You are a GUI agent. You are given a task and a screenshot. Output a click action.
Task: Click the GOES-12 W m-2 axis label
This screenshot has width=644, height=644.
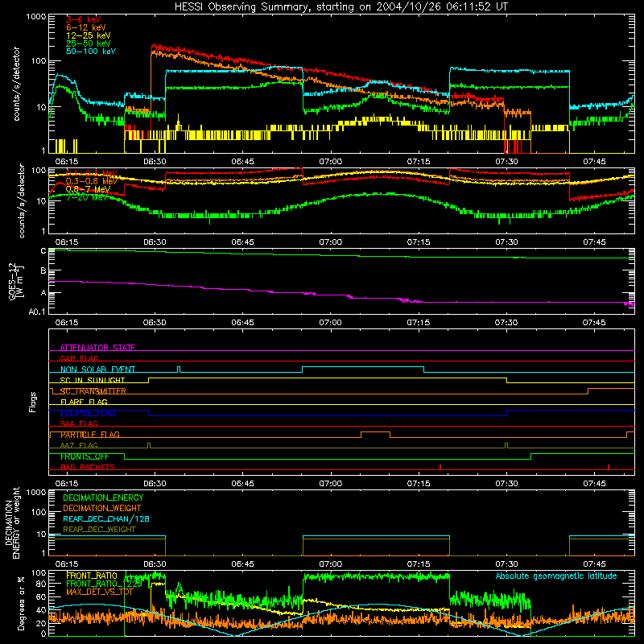point(16,281)
